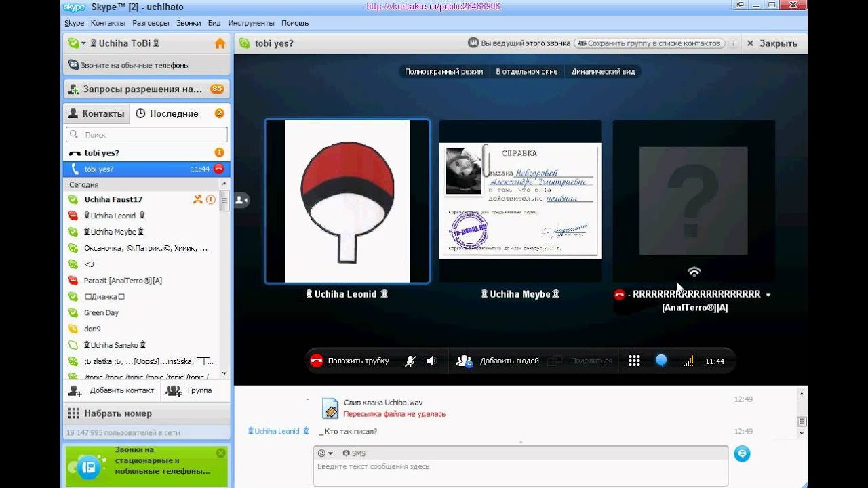Click file icon for 'Слив клана Uchiha.wav'
Screen dimensions: 868x488
coord(330,407)
